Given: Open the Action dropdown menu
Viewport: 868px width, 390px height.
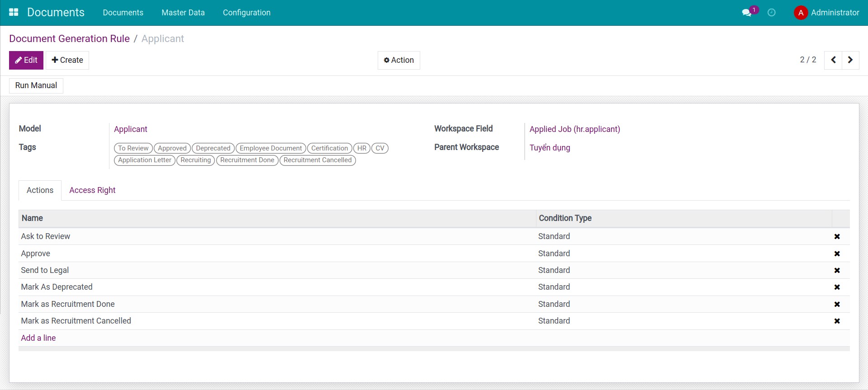Looking at the screenshot, I should tap(398, 60).
